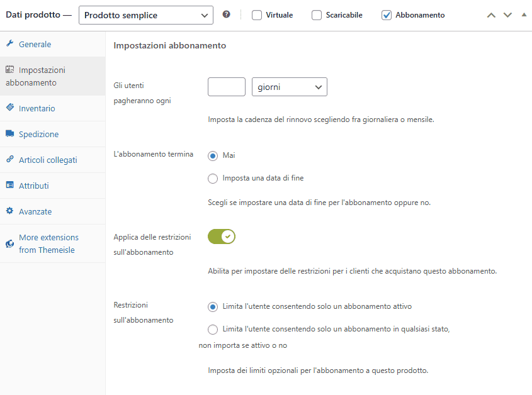The height and width of the screenshot is (395, 532).
Task: Enable the Virtuale checkbox
Action: coord(258,14)
